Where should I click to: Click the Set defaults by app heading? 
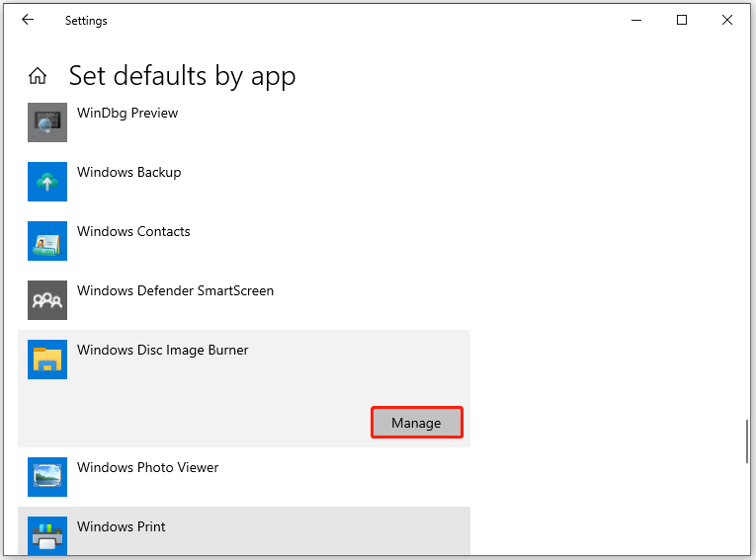(182, 76)
